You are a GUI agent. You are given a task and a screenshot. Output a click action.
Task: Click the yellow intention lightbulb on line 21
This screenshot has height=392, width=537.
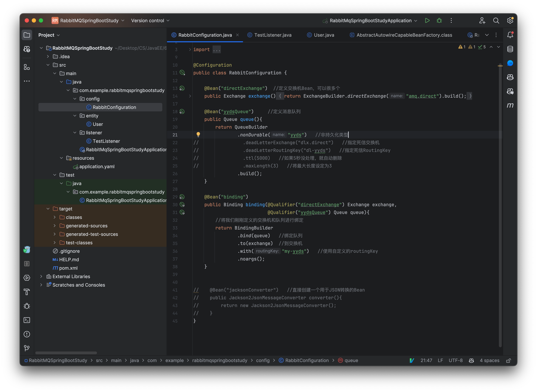point(198,134)
